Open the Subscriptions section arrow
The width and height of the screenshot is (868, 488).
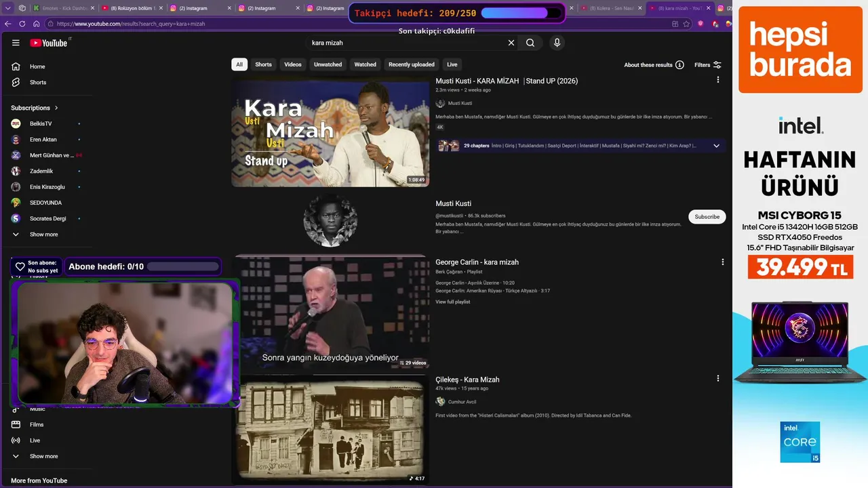(56, 108)
